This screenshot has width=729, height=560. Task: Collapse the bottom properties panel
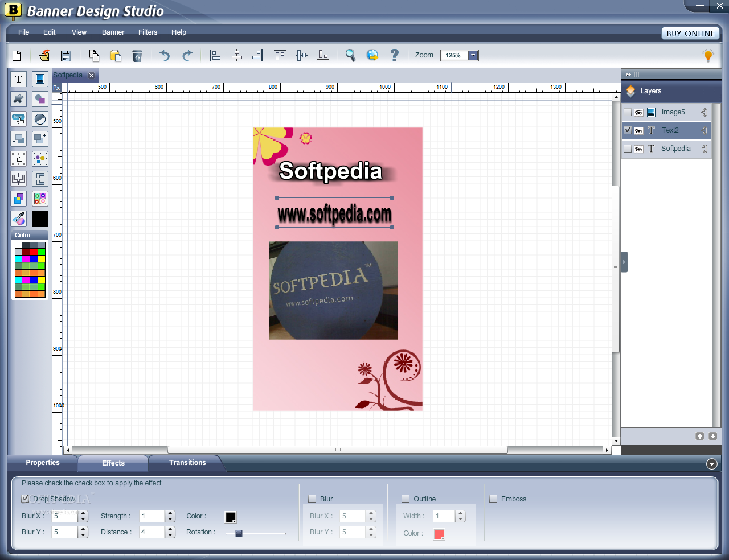pyautogui.click(x=712, y=464)
